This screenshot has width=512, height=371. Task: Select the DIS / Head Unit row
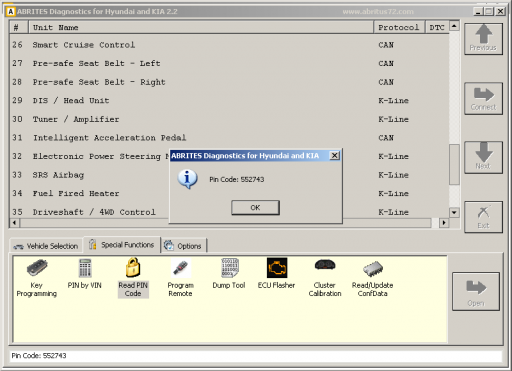pos(229,100)
